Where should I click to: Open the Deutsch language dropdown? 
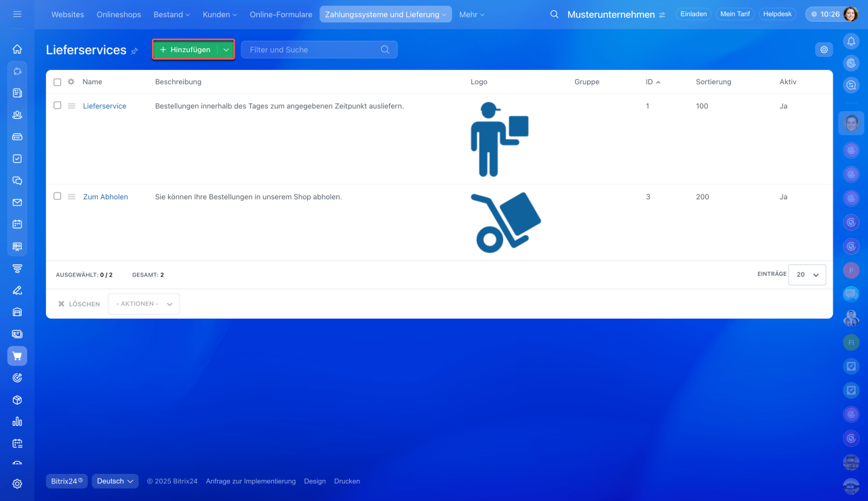(x=115, y=481)
